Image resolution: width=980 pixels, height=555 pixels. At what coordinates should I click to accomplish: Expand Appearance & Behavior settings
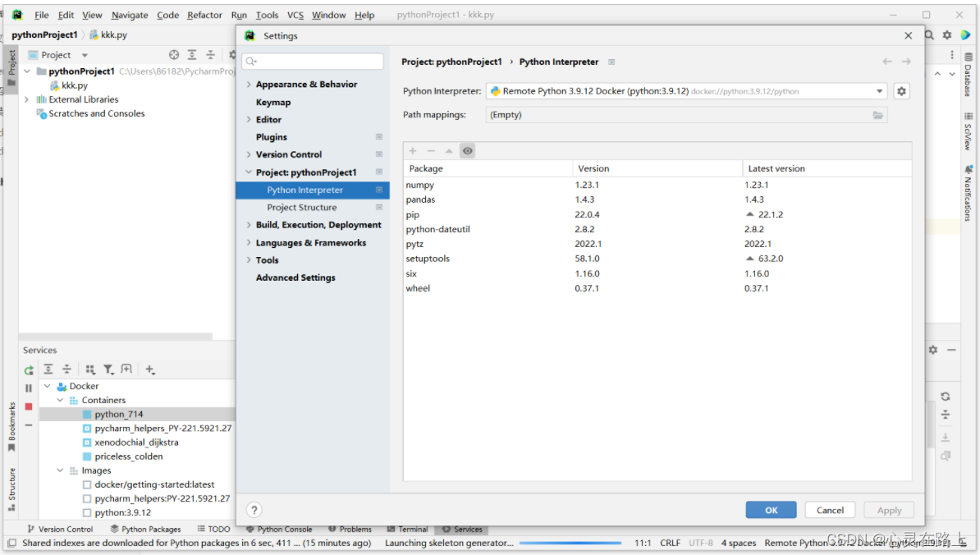(249, 84)
